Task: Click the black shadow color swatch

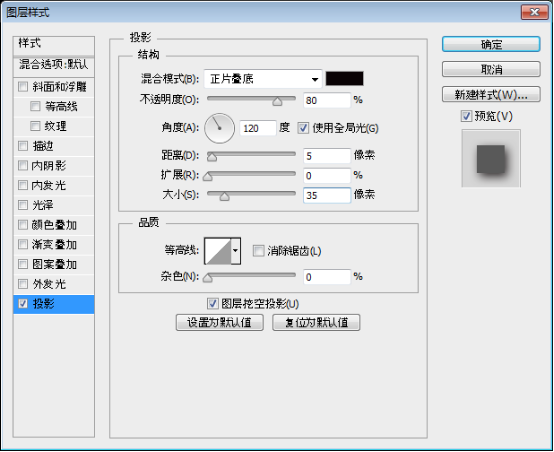Action: (x=344, y=78)
